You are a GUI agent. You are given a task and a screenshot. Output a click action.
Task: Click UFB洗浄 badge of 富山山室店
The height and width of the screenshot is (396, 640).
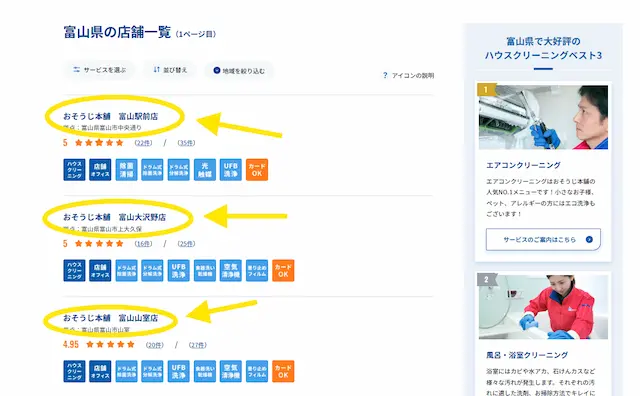pos(179,372)
